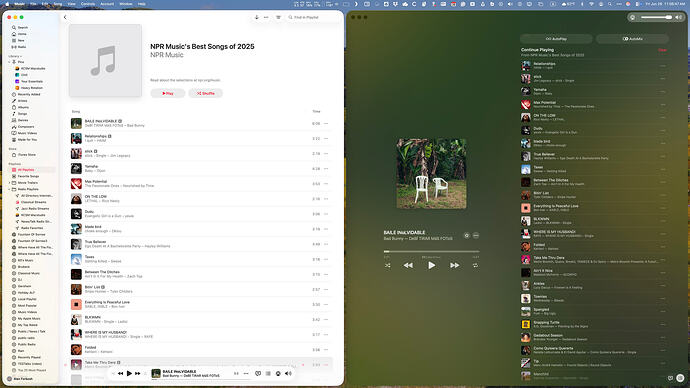Open the Window menu in menu bar
This screenshot has height=388, width=690.
(126, 4)
